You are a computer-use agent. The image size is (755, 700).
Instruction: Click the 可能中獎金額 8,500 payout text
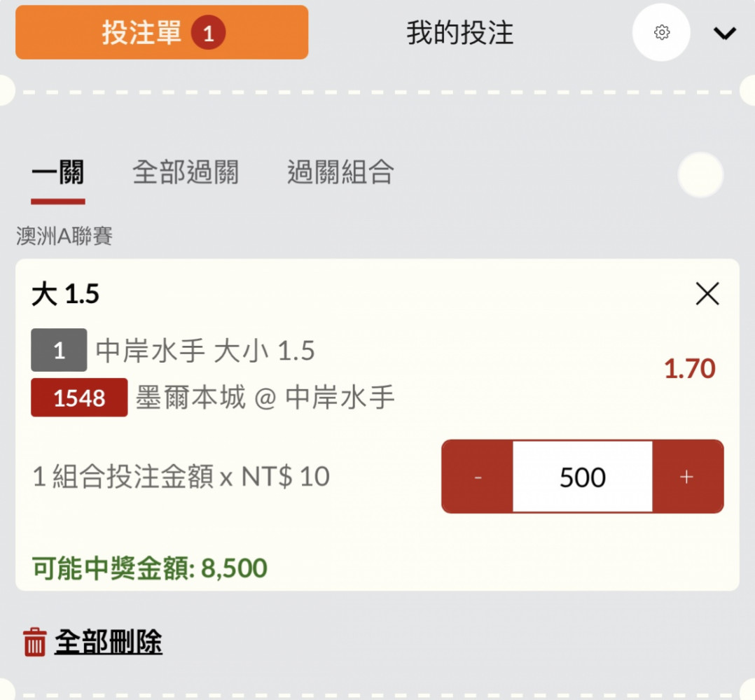click(150, 568)
